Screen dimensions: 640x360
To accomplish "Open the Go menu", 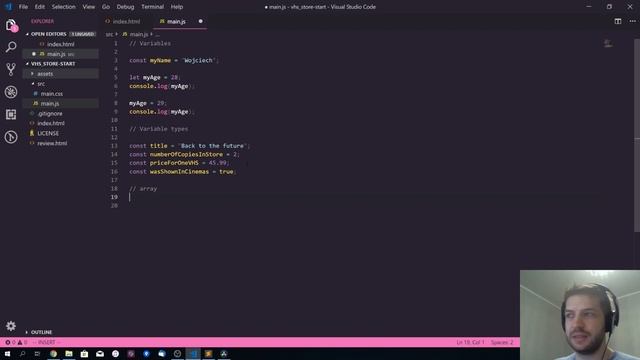I will tap(106, 7).
